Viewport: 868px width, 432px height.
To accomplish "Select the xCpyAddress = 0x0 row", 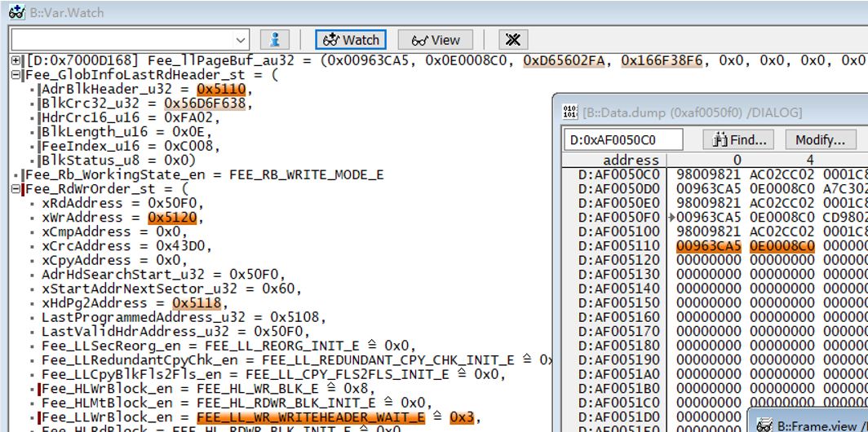I will point(115,260).
